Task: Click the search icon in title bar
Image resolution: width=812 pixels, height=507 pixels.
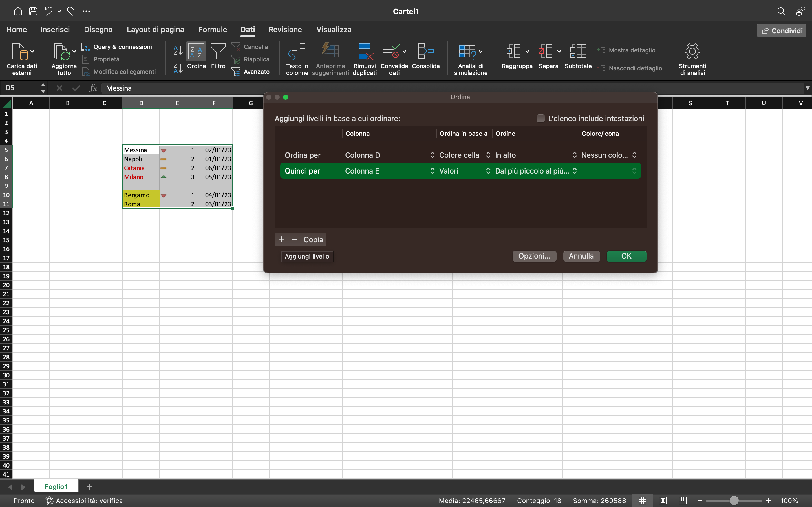Action: point(782,11)
